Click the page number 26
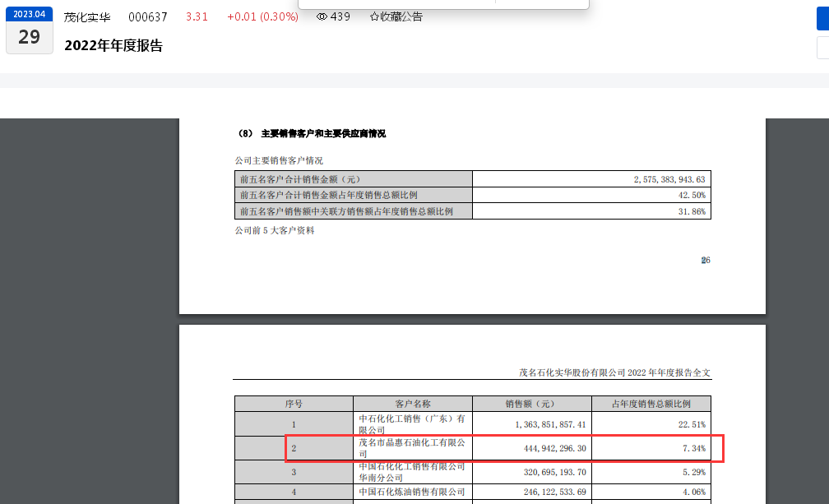Screen dimensions: 829x504 pyautogui.click(x=706, y=261)
